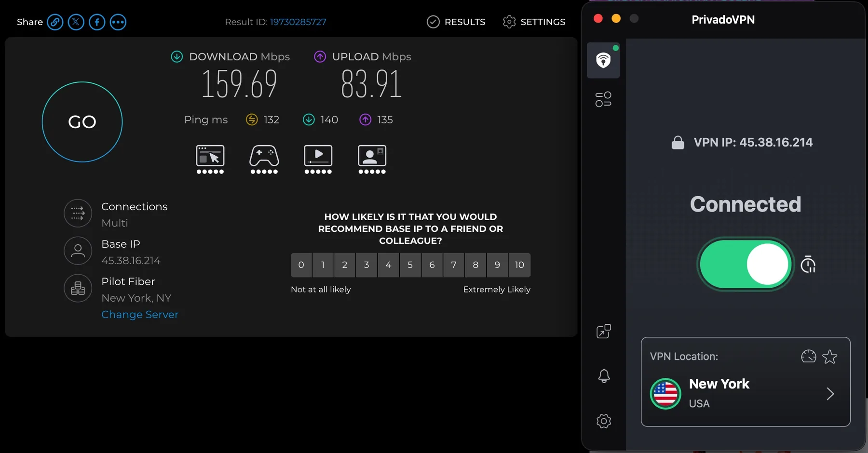Click the pause timer icon beside VPN switch

pos(808,264)
